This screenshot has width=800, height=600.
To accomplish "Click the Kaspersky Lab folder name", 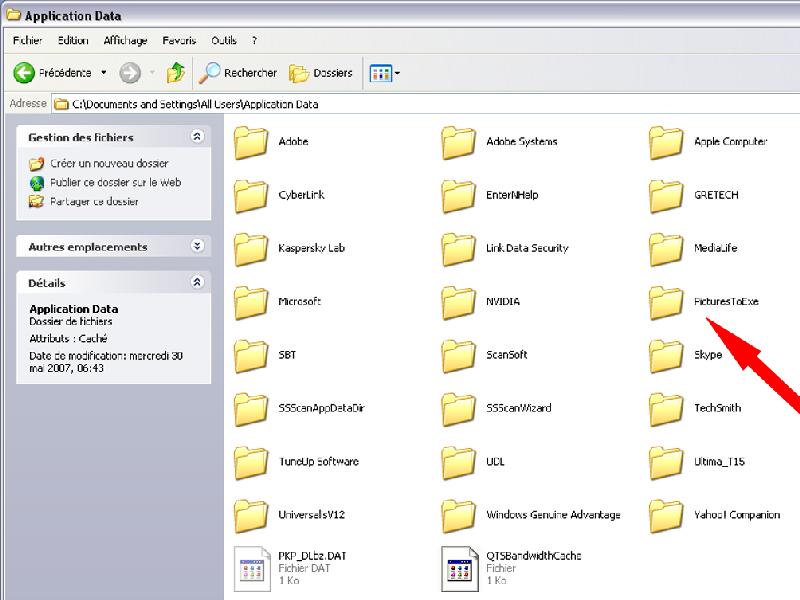I will [x=311, y=248].
